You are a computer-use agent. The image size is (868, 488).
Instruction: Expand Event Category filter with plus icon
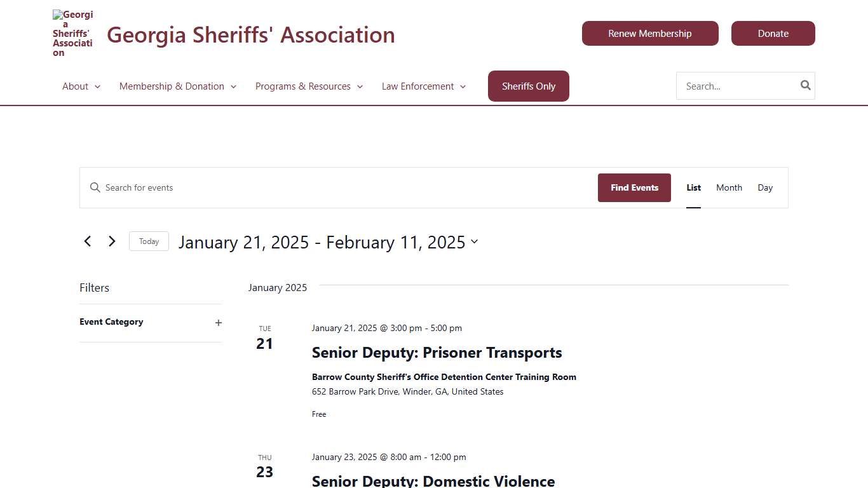(219, 323)
